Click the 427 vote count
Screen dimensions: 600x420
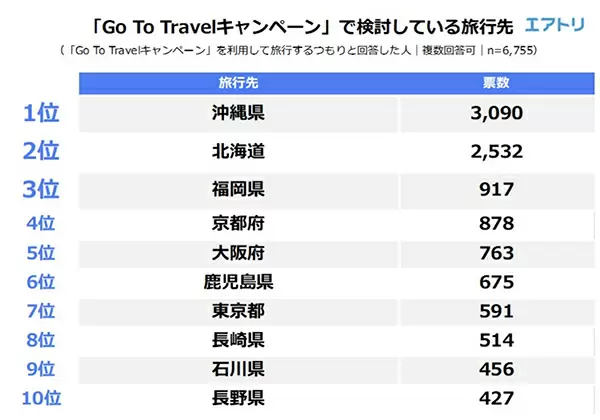[496, 399]
